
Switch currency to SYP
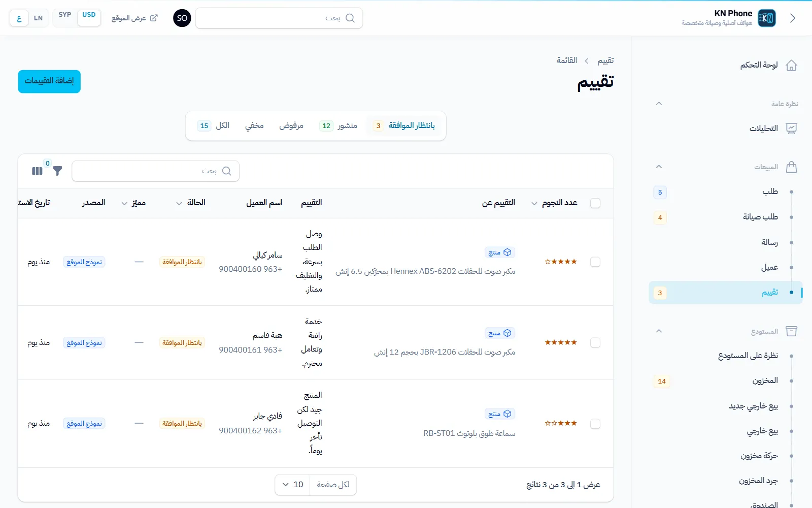(65, 15)
